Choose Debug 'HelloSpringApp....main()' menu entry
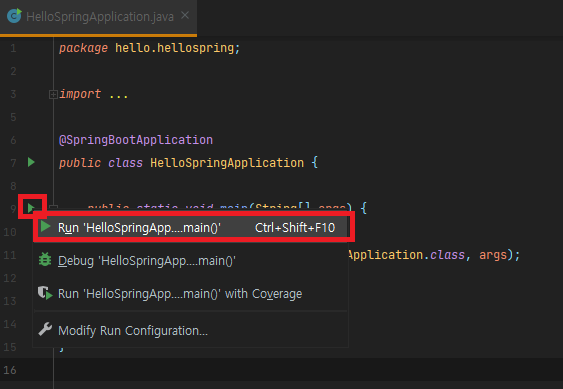Image resolution: width=563 pixels, height=389 pixels. 190,260
